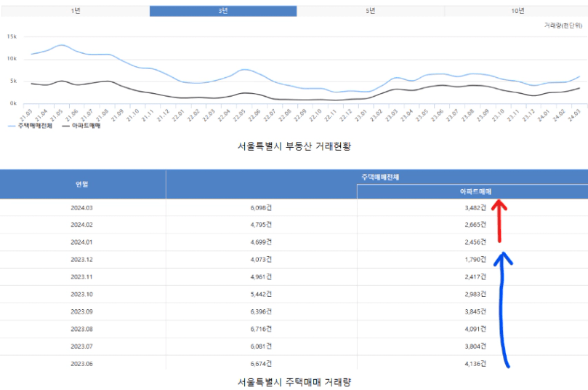
Task: Click the 23.12 x-axis tick label
Action: pos(528,115)
